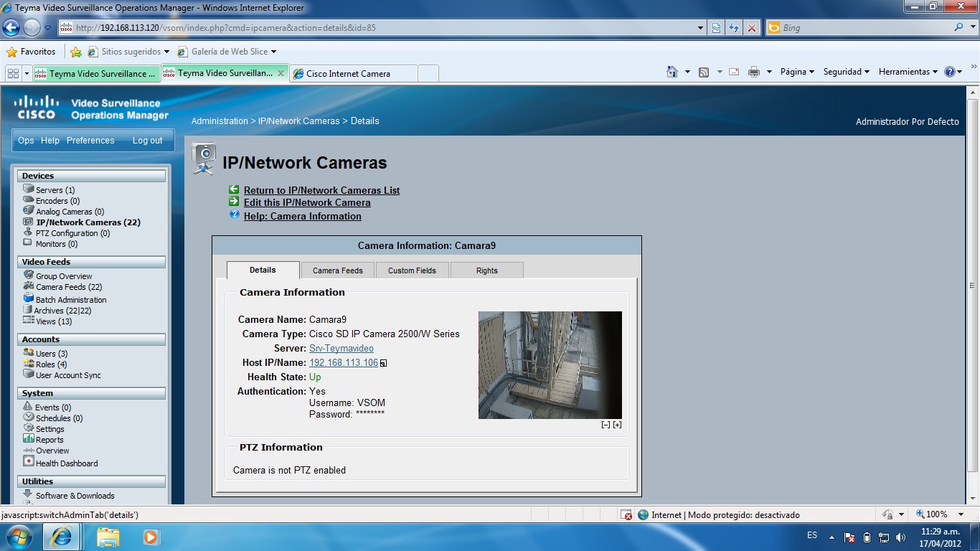Expand Galería de Web Slice dropdown
This screenshot has height=551, width=980.
273,52
